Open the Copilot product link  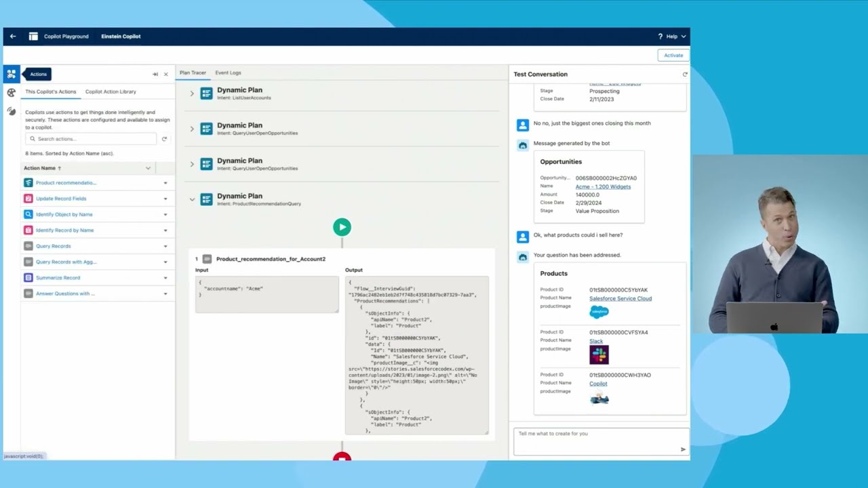click(598, 384)
